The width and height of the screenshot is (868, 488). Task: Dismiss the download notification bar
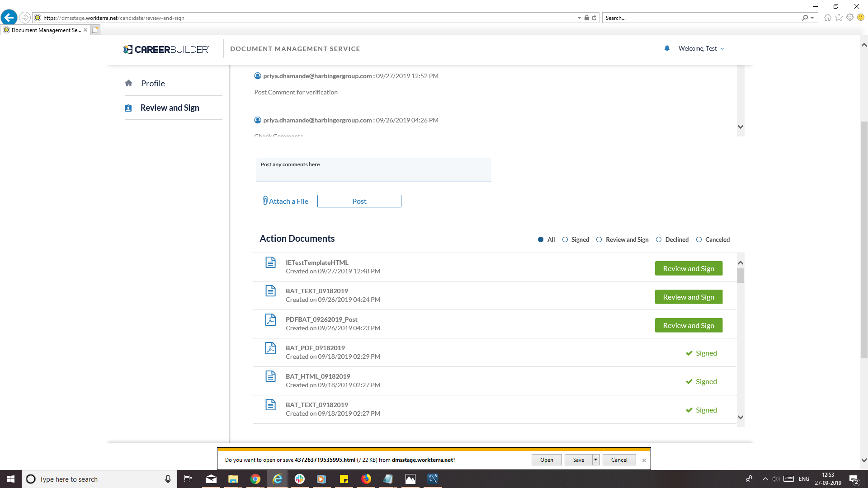[644, 460]
